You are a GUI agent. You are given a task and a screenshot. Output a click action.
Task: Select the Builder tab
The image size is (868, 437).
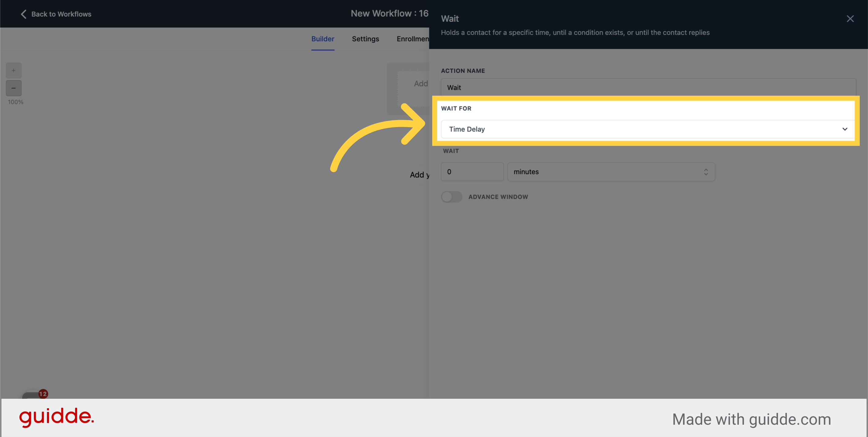(322, 39)
